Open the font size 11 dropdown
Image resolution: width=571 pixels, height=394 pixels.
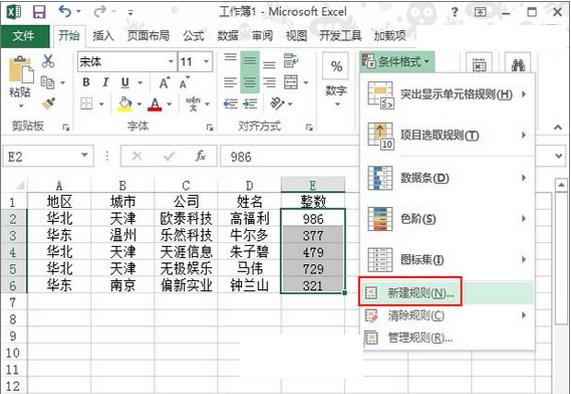(206, 62)
